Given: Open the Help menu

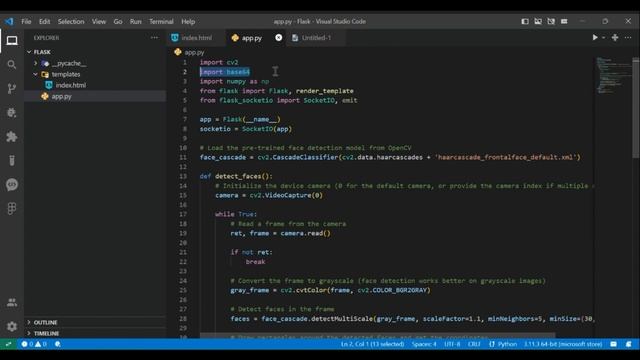Looking at the screenshot, I should [188, 21].
